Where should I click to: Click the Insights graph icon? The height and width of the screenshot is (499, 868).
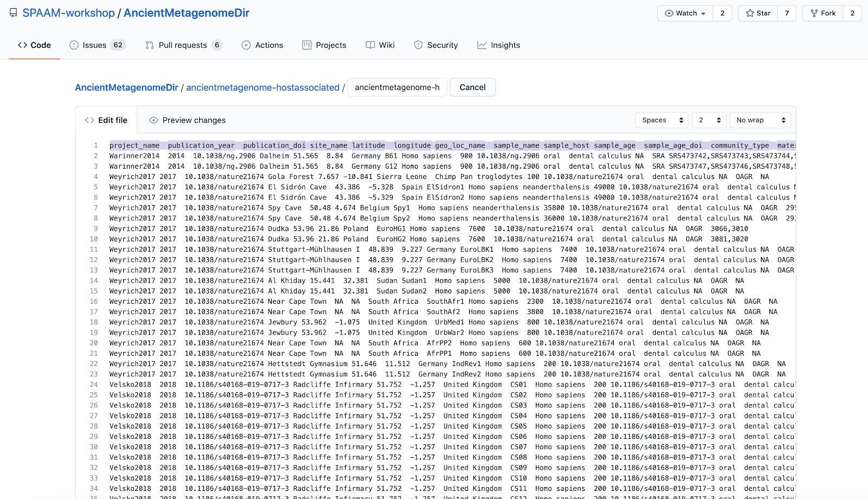pyautogui.click(x=482, y=45)
